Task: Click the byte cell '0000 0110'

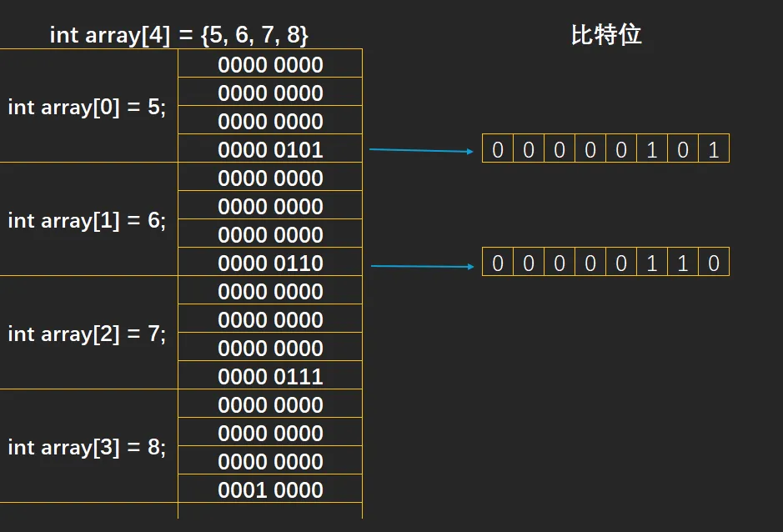Action: pos(270,262)
